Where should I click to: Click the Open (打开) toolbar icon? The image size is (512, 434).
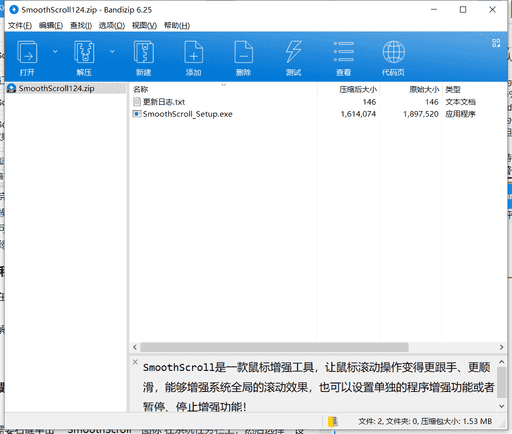[27, 52]
